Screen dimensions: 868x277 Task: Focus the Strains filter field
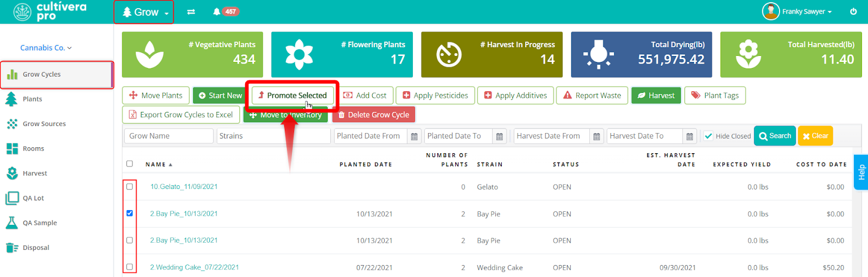[x=273, y=136]
